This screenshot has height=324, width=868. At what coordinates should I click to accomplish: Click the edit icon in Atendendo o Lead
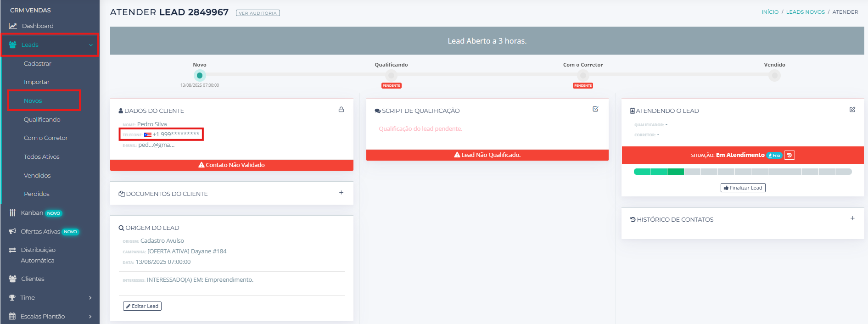(852, 110)
